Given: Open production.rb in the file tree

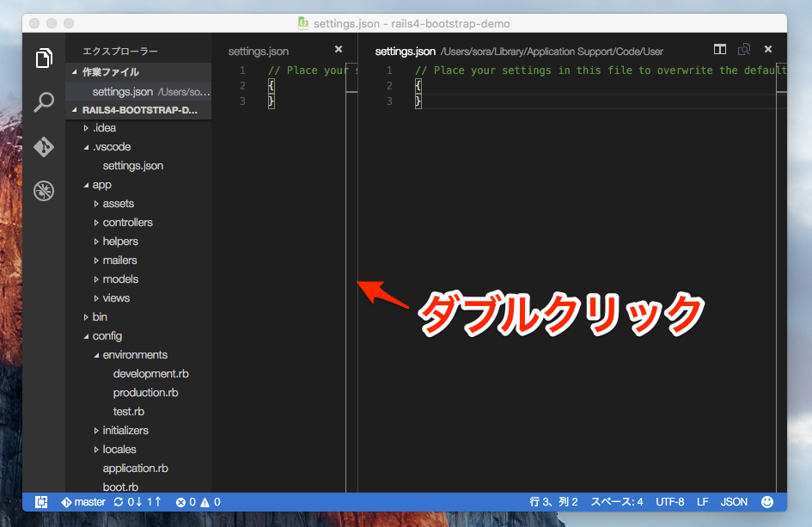Looking at the screenshot, I should [x=145, y=393].
